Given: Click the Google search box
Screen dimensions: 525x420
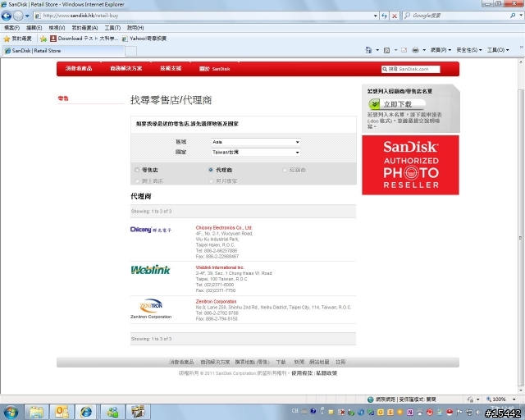Looking at the screenshot, I should (455, 16).
